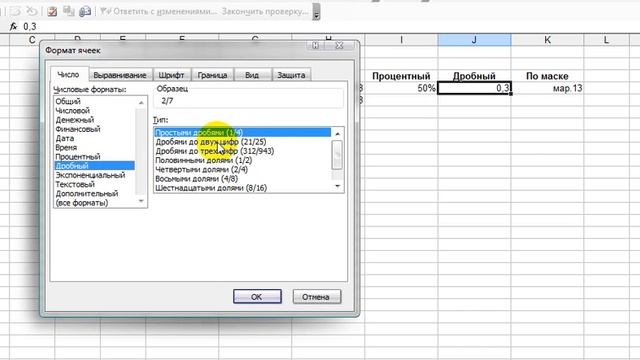Click the Дробный header cell
The image size is (640, 360).
474,76
